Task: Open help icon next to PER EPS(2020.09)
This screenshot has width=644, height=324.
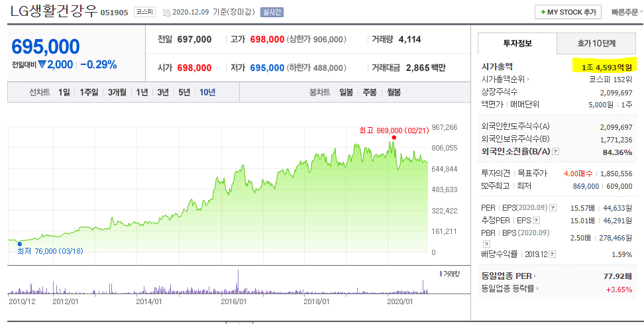Action: pos(553,207)
